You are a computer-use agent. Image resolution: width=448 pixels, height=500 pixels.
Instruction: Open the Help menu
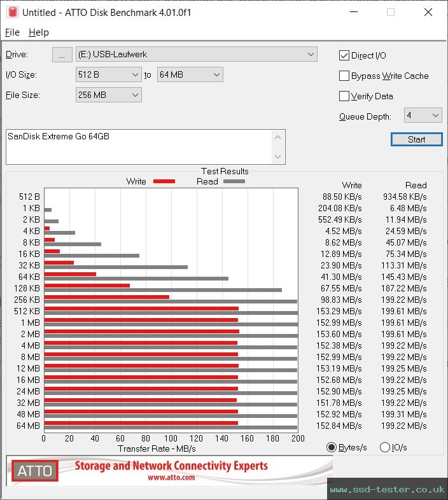[x=39, y=32]
